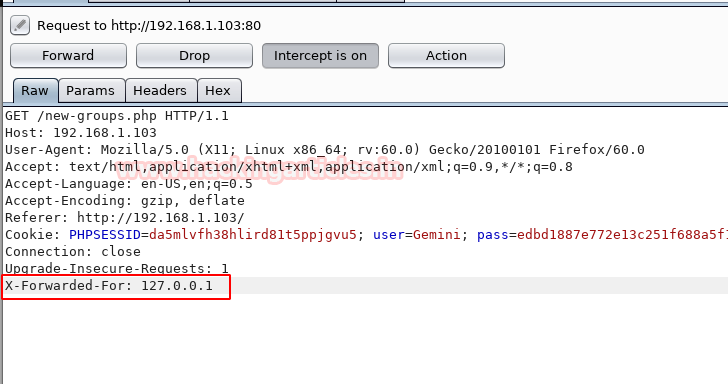Click the Connection: close header line
The height and width of the screenshot is (384, 728).
[73, 252]
